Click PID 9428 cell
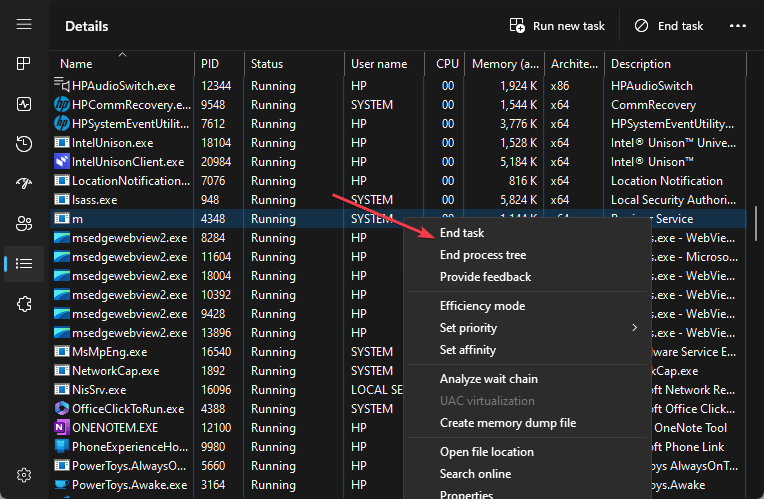The width and height of the screenshot is (764, 499). (213, 314)
